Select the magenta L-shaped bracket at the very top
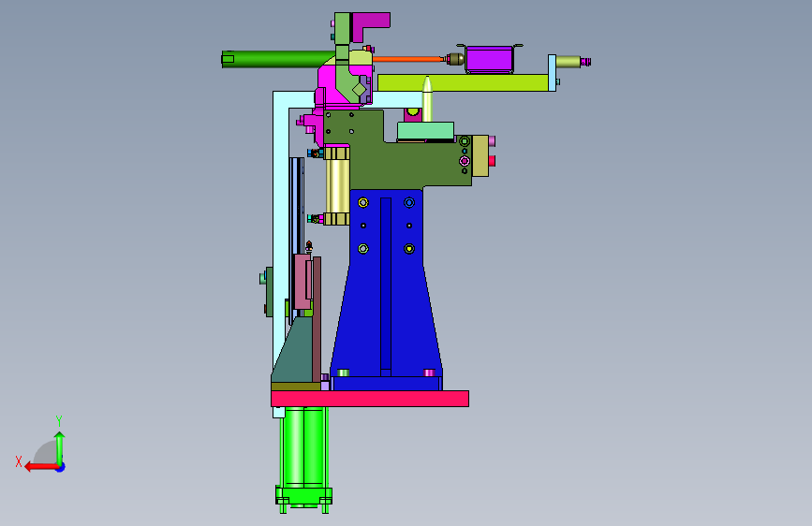812x526 pixels. point(370,26)
